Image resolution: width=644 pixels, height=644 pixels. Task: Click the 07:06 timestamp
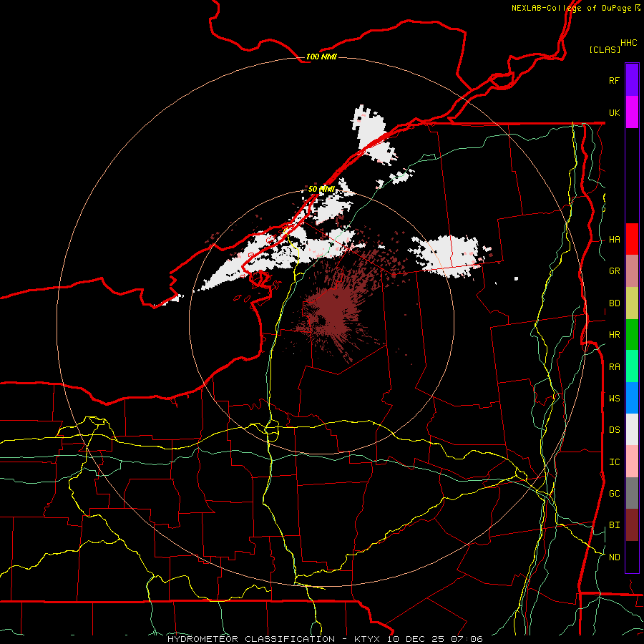[466, 639]
